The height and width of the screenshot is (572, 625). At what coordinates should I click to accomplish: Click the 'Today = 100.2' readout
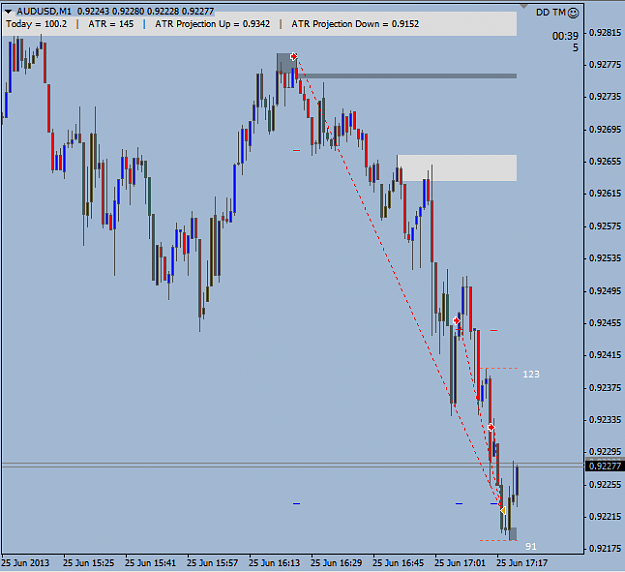click(36, 24)
